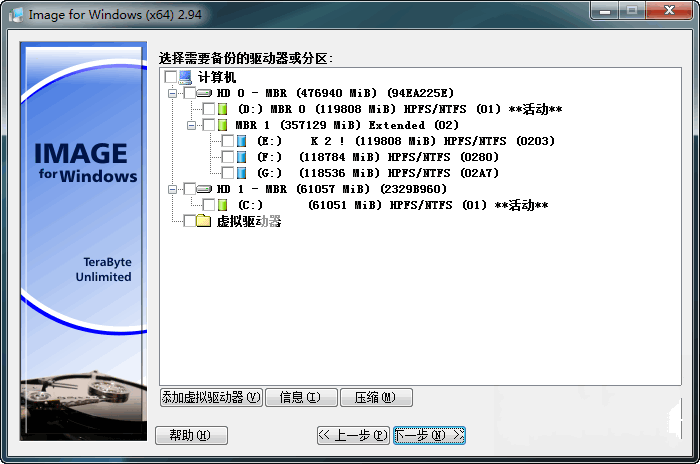Proceed with 下一步(N)
The height and width of the screenshot is (464, 700).
click(429, 435)
